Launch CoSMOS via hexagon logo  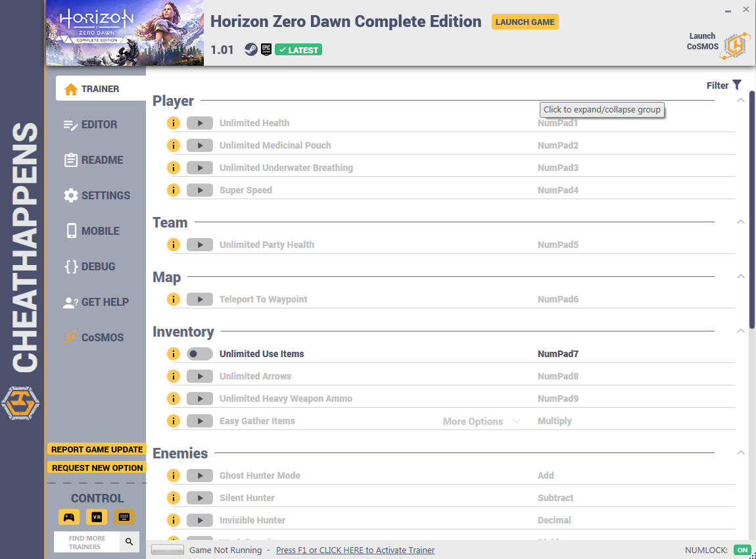(x=735, y=46)
